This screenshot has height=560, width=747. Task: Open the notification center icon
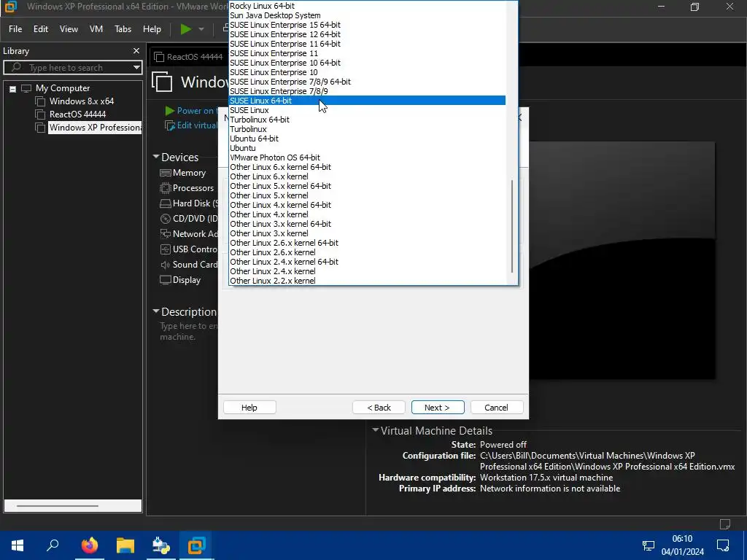point(723,545)
